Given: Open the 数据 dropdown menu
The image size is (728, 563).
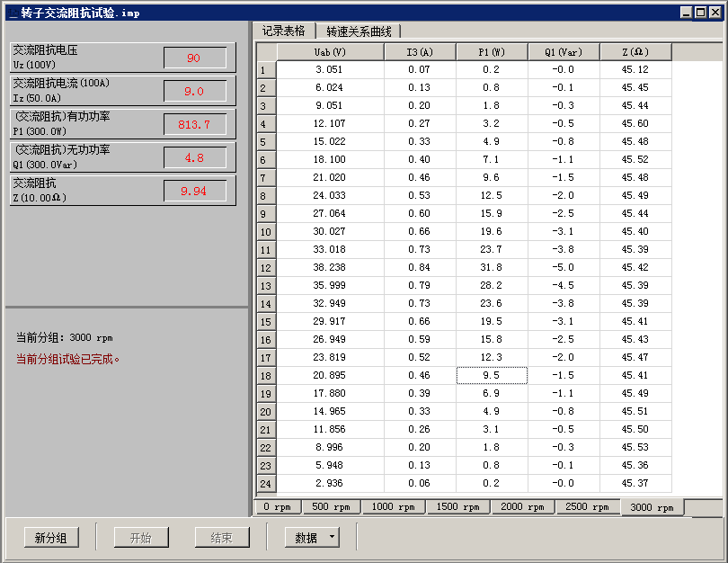Looking at the screenshot, I should [x=312, y=538].
